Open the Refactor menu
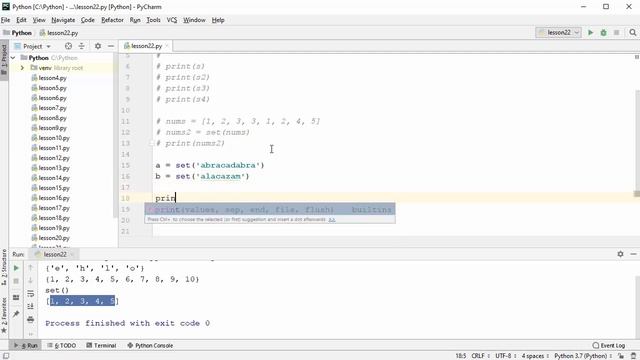This screenshot has width=640, height=360. [x=112, y=20]
